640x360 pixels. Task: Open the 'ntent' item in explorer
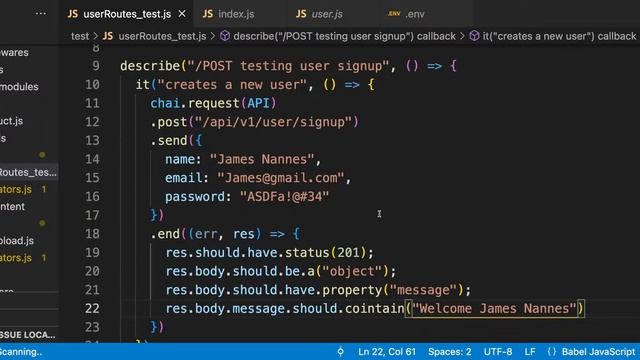coord(12,207)
